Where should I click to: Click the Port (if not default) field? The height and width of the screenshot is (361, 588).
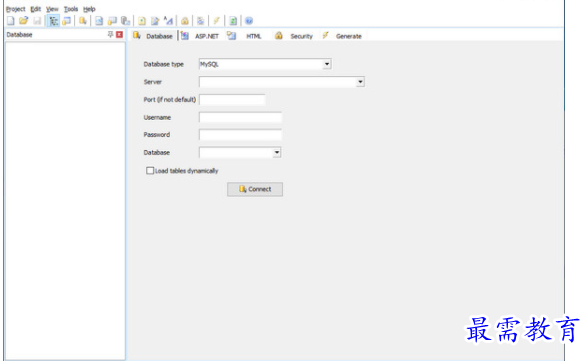tap(232, 100)
